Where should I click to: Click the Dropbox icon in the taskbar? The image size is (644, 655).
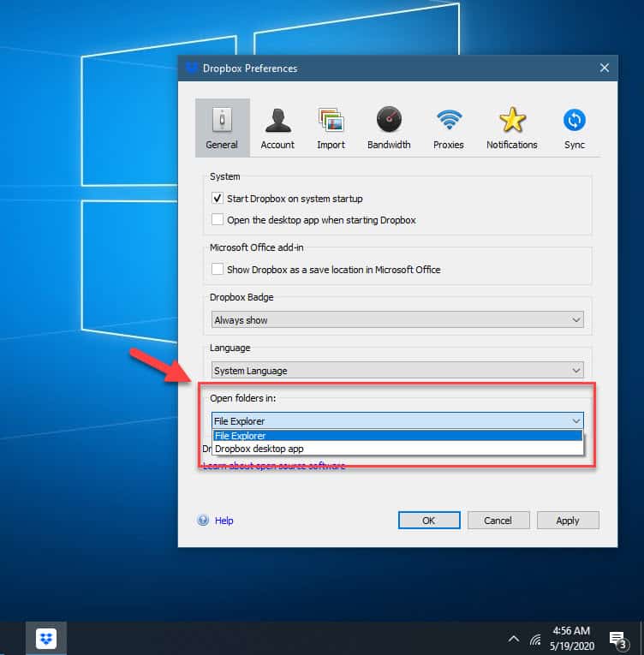pyautogui.click(x=46, y=638)
